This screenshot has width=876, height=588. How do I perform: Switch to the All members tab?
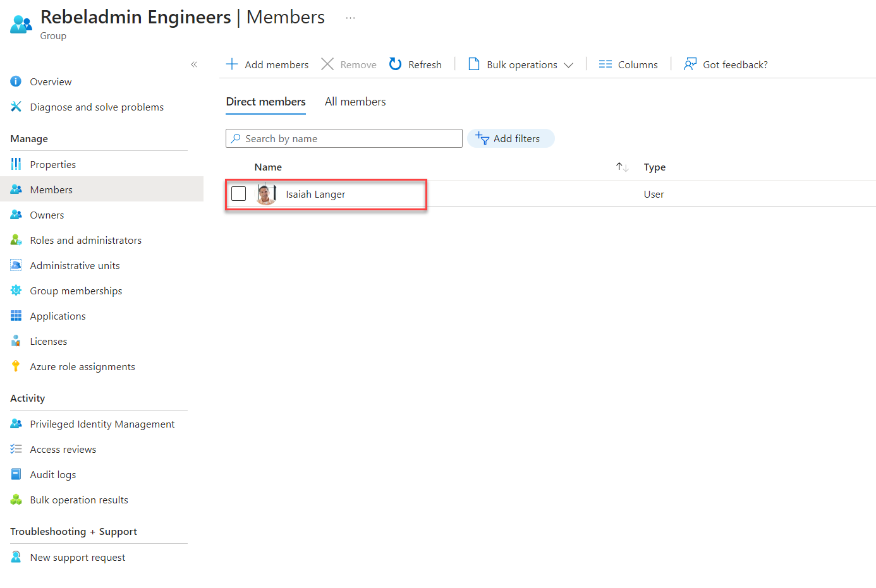click(355, 102)
